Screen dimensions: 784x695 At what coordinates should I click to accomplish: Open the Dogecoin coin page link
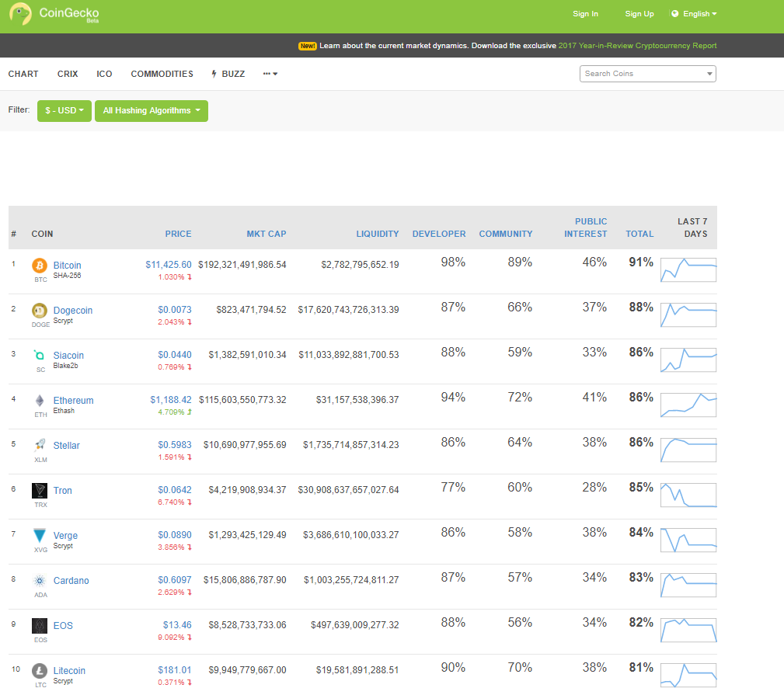coord(73,311)
